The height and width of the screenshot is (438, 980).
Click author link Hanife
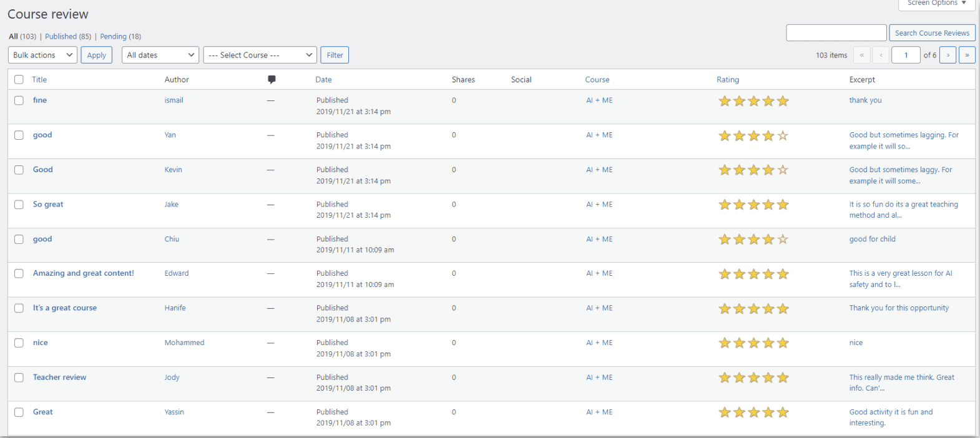pos(175,308)
